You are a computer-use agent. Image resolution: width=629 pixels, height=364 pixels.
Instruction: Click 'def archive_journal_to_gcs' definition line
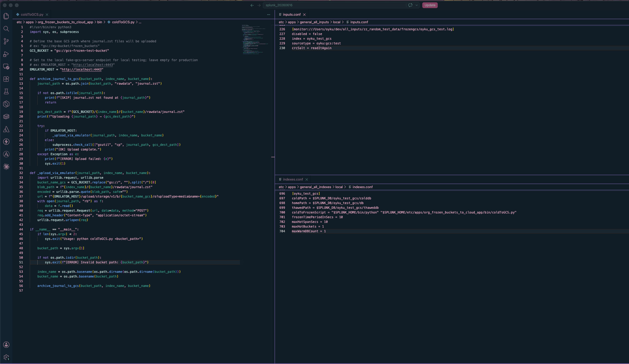(91, 79)
